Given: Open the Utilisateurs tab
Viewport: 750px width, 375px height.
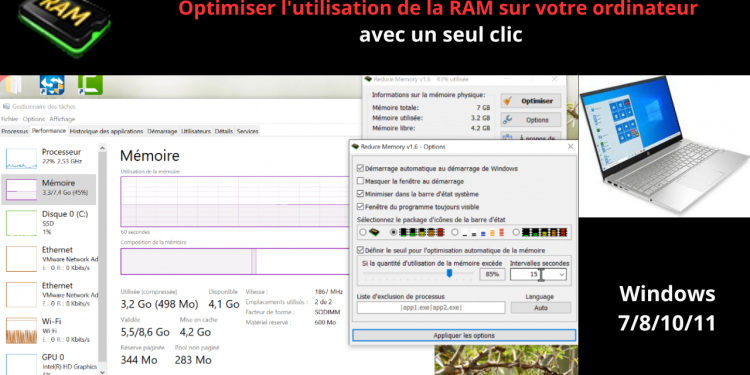Looking at the screenshot, I should coord(196,131).
